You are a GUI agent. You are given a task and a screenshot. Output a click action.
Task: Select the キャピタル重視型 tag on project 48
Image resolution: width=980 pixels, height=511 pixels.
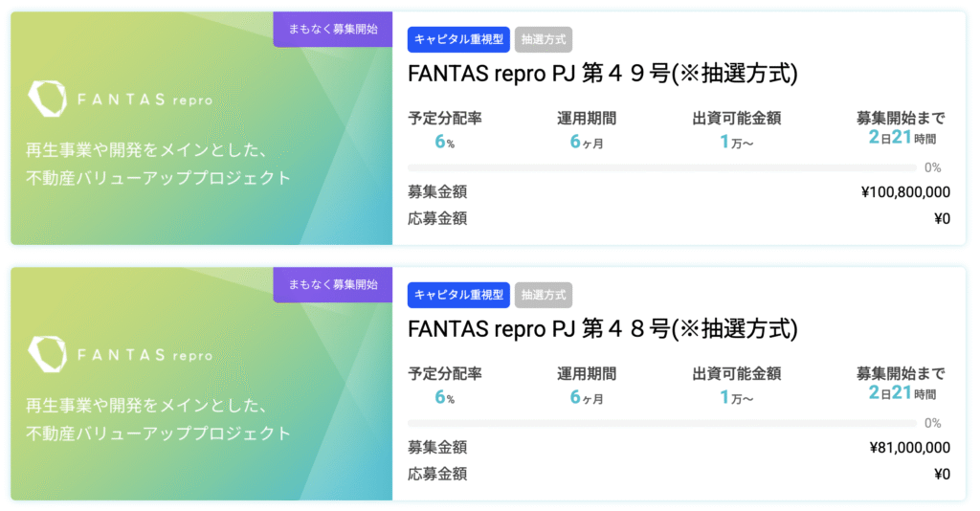[x=458, y=295]
